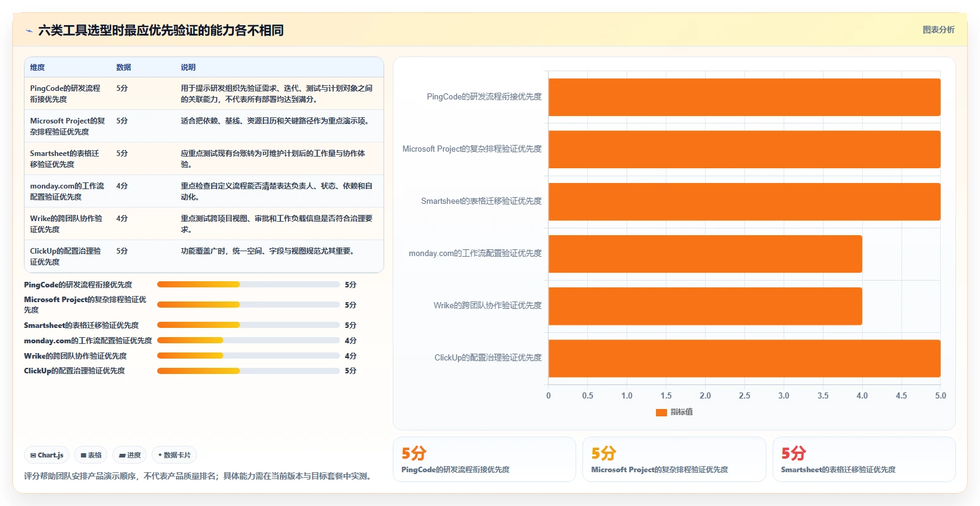Open the Smartsheet的表格迁移验证优先度 5分 data card

864,459
